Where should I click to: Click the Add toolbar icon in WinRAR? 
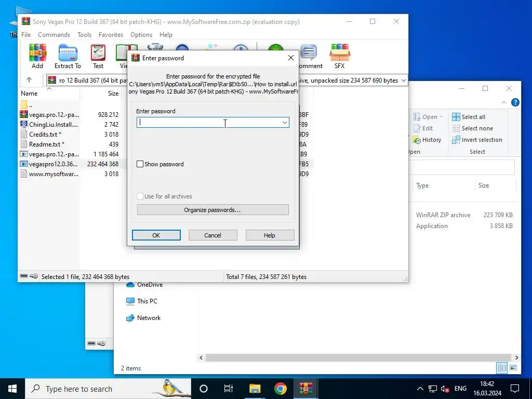(x=37, y=56)
